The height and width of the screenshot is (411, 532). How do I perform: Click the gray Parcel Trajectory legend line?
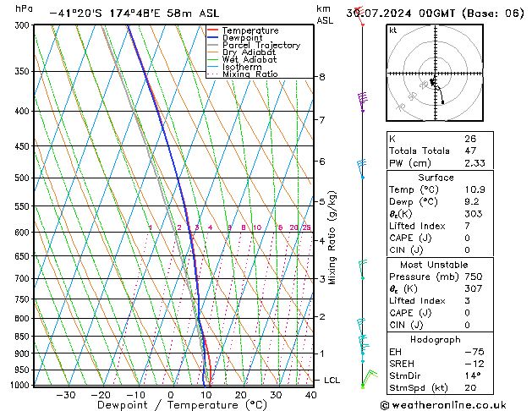pos(212,45)
